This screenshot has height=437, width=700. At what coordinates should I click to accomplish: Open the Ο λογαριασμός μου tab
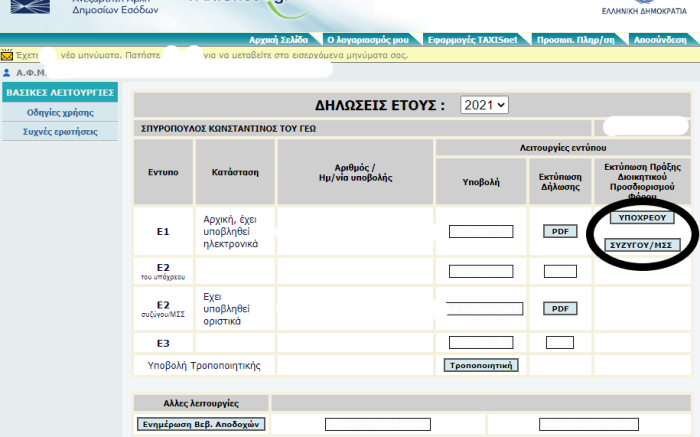368,40
